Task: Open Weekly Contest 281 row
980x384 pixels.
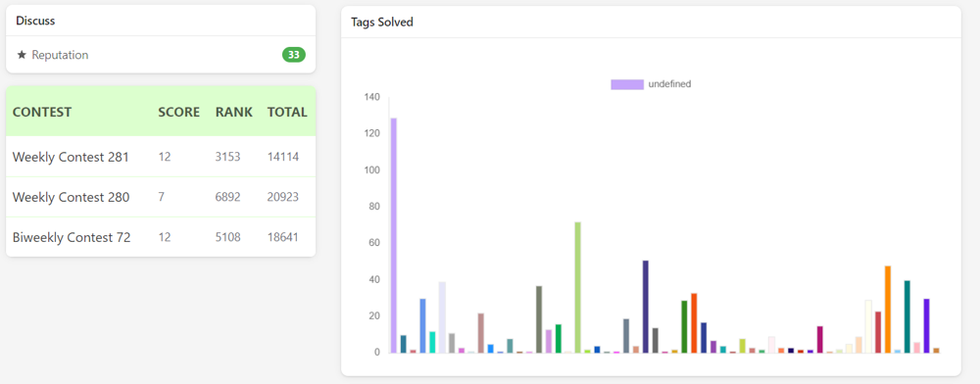Action: (161, 157)
